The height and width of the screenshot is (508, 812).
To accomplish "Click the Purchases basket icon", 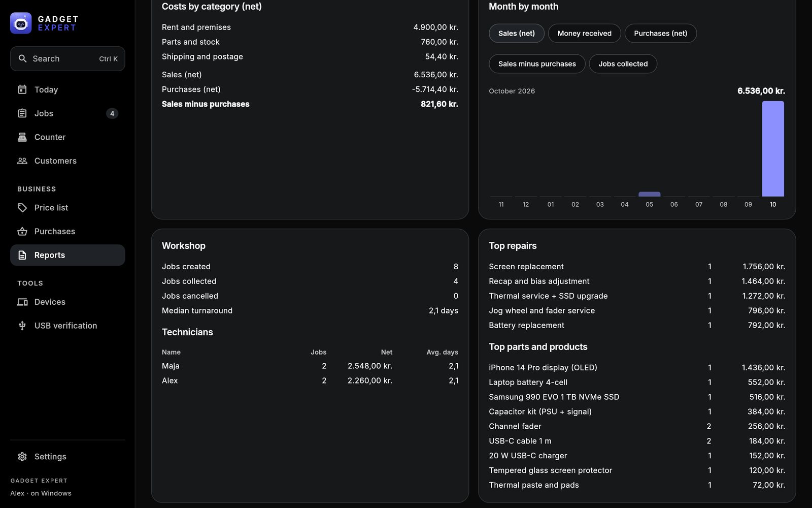I will 22,231.
